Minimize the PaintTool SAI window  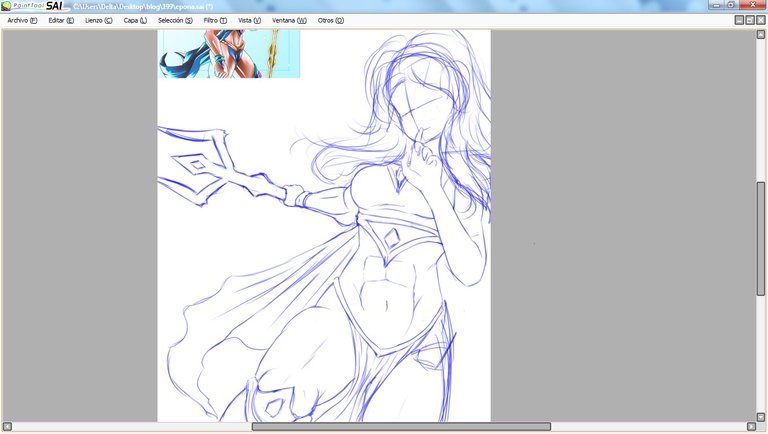(717, 5)
